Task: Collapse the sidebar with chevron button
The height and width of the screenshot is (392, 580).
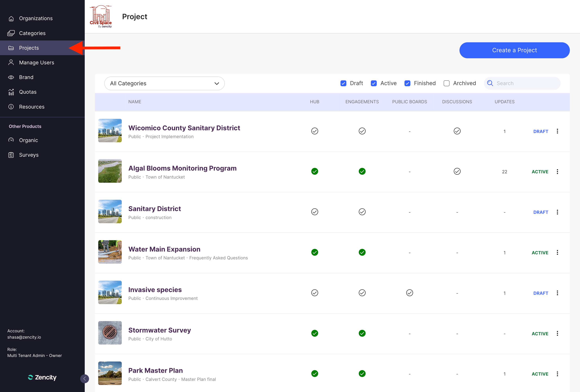Action: [84, 379]
